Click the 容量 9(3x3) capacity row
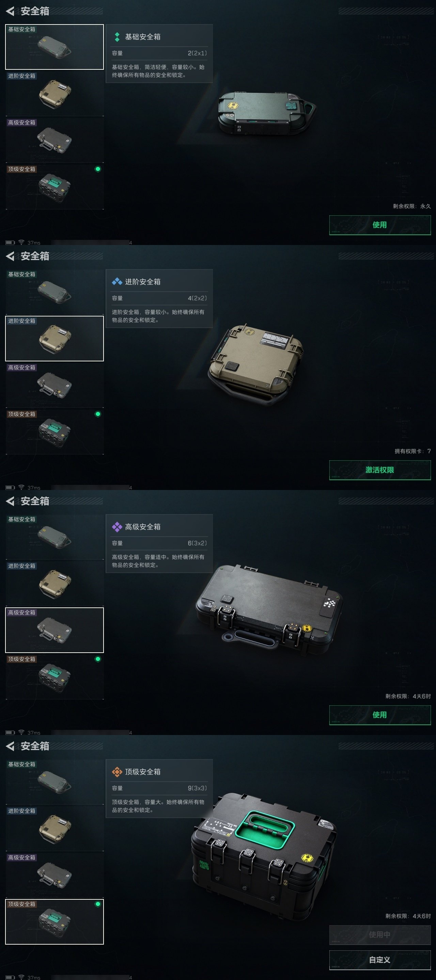This screenshot has width=436, height=980. pyautogui.click(x=159, y=788)
